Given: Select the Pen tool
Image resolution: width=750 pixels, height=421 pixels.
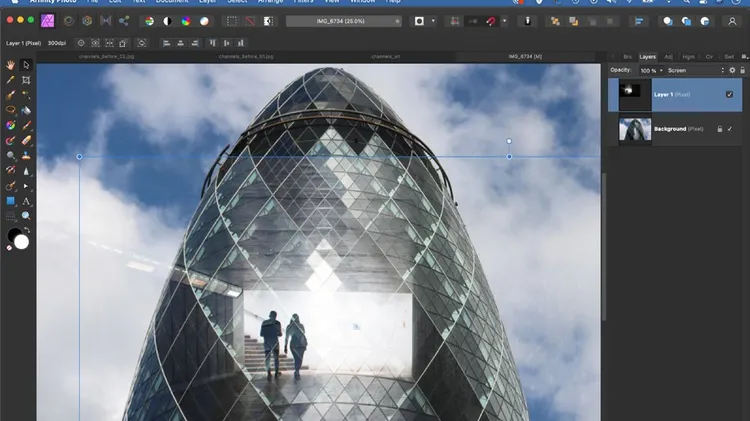Looking at the screenshot, I should pyautogui.click(x=11, y=186).
